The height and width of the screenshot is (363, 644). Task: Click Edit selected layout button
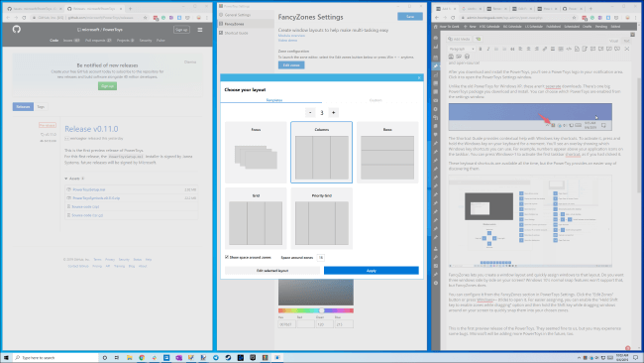(x=272, y=271)
